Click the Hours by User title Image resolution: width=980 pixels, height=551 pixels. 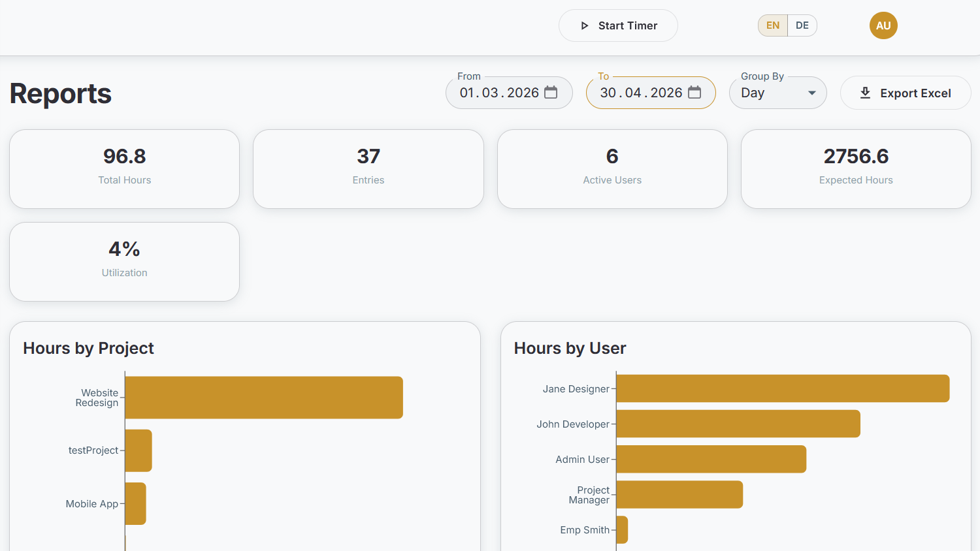point(570,348)
